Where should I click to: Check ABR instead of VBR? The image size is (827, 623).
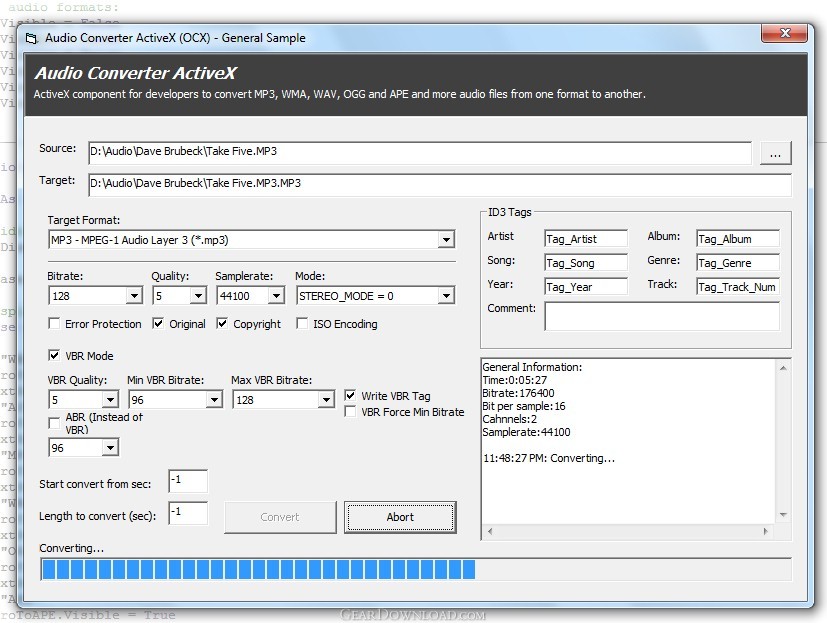tap(54, 423)
